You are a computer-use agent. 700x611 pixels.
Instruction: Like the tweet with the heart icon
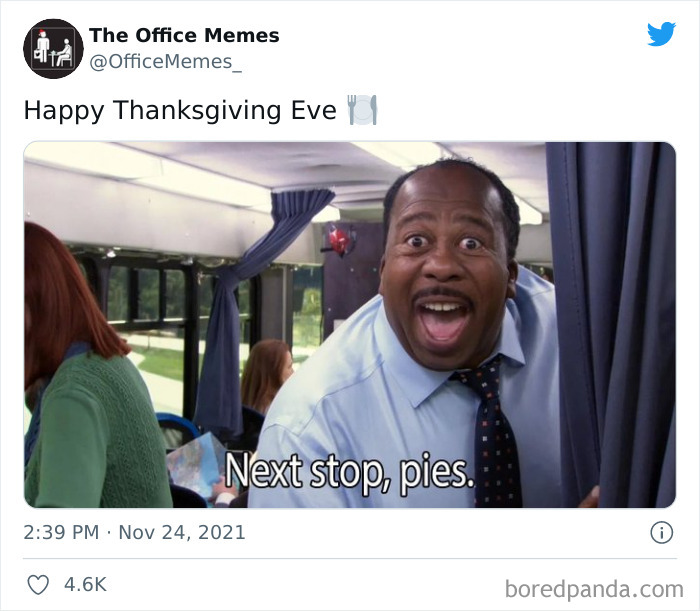[38, 585]
